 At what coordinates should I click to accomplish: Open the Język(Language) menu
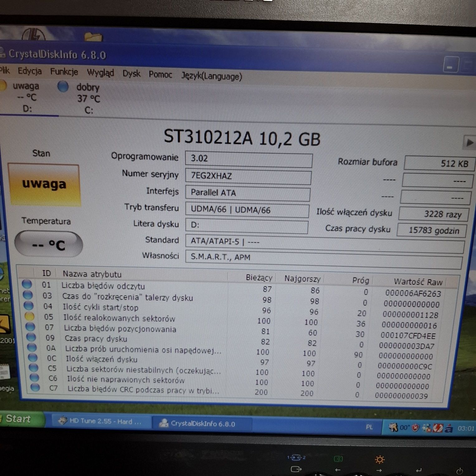(x=212, y=76)
